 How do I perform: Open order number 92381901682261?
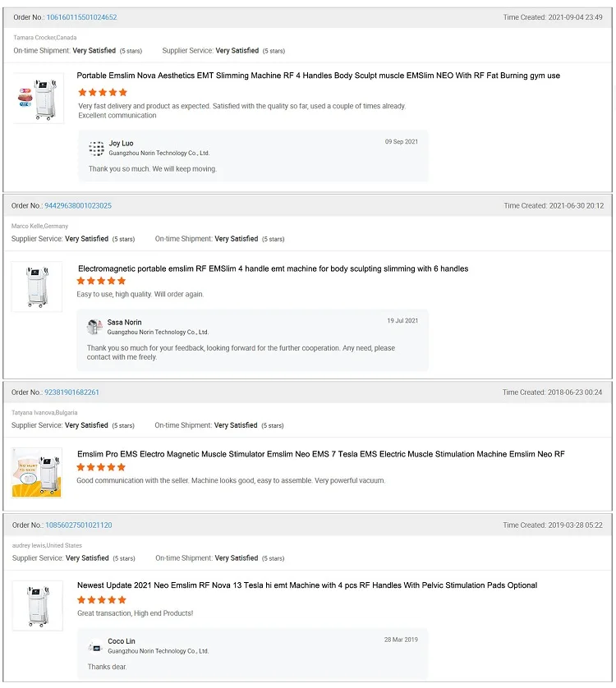71,392
